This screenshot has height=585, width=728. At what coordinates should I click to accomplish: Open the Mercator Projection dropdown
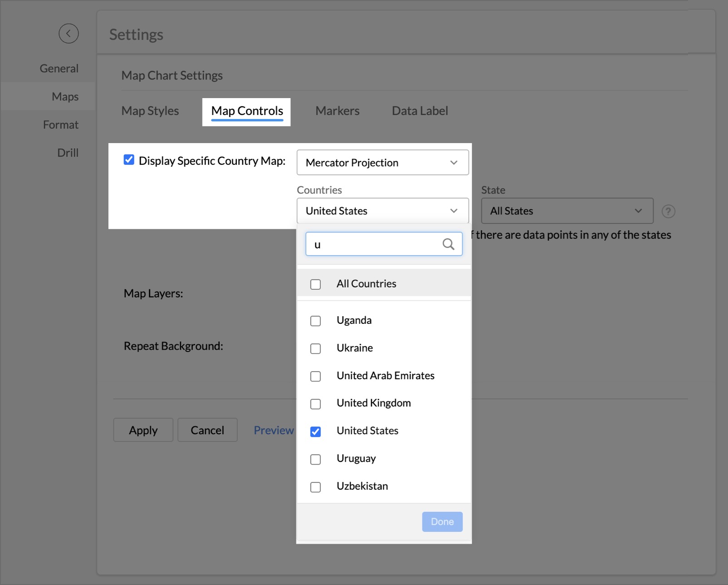[382, 163]
